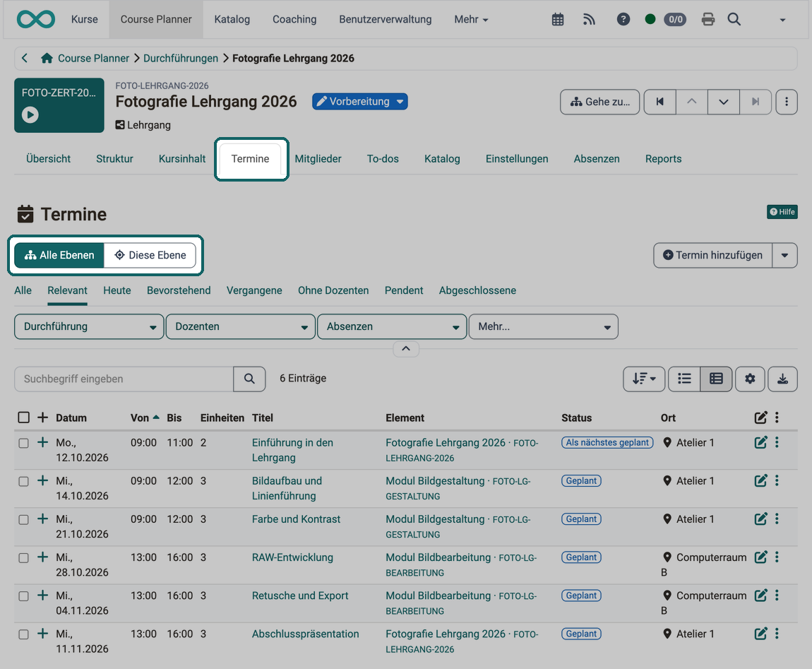This screenshot has width=812, height=669.
Task: Select the Ohne Dozenten filter tab
Action: [x=333, y=290]
